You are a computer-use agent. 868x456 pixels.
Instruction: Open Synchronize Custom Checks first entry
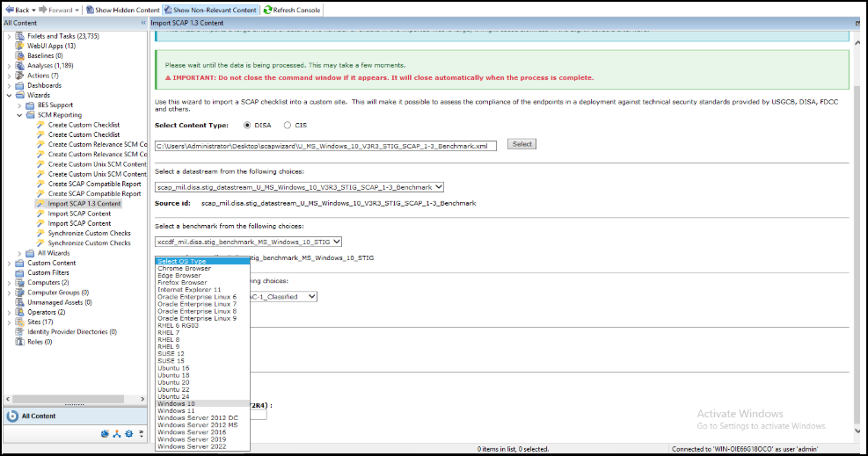[x=89, y=233]
